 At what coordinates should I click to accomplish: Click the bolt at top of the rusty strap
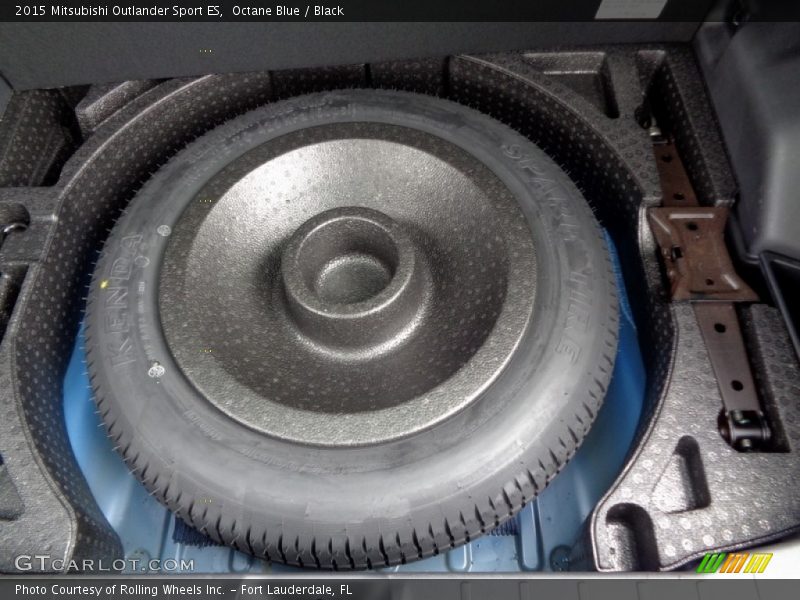(x=656, y=131)
